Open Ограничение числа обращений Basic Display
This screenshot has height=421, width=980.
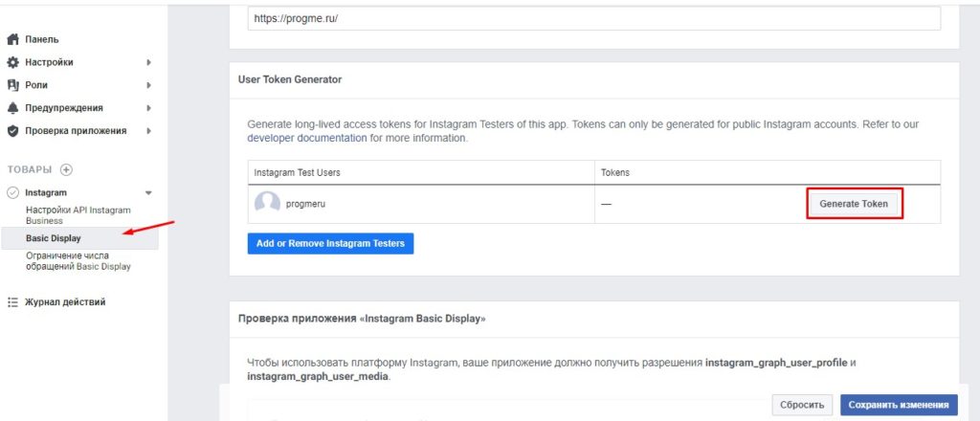click(x=78, y=261)
